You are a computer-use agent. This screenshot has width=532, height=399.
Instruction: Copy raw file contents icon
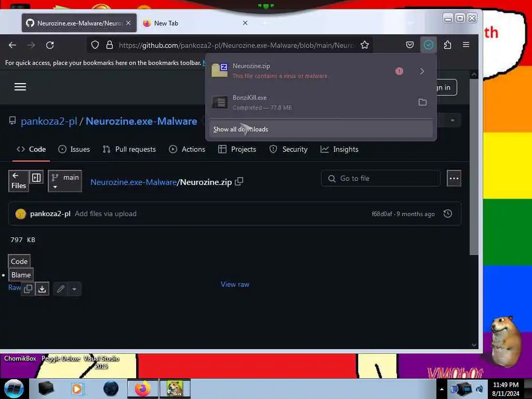click(28, 289)
